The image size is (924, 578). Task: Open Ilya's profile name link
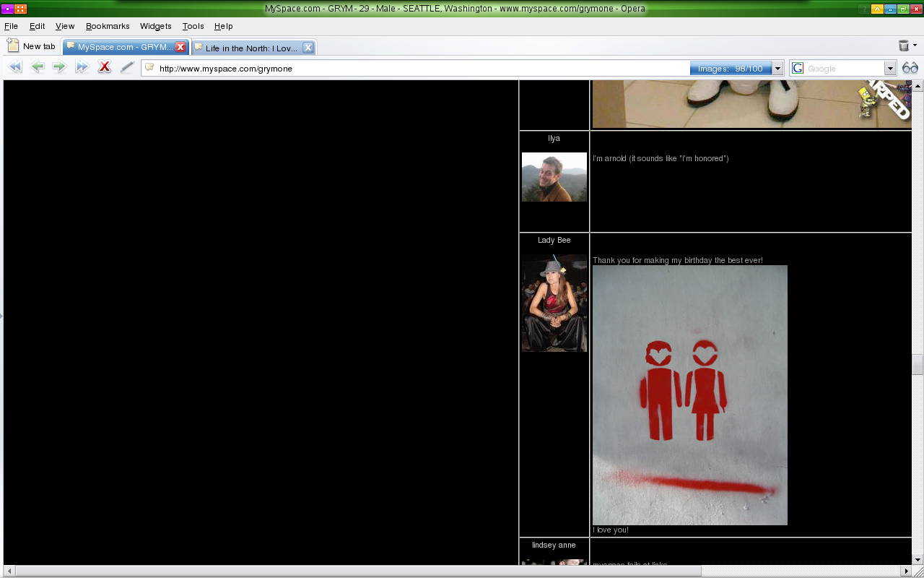click(554, 138)
